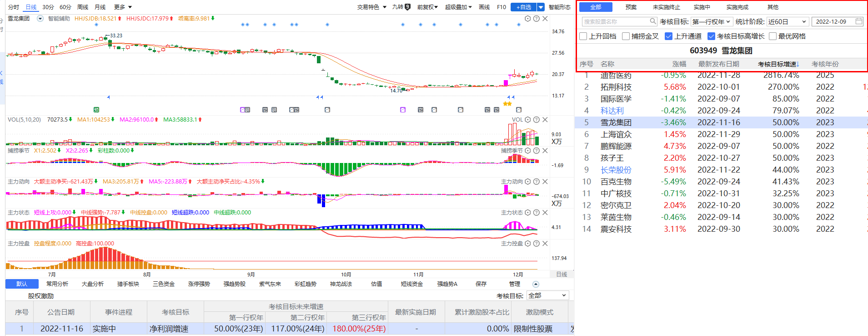Click circular dropdown icon beside 雪龙集团
The height and width of the screenshot is (336, 868).
coord(40,19)
